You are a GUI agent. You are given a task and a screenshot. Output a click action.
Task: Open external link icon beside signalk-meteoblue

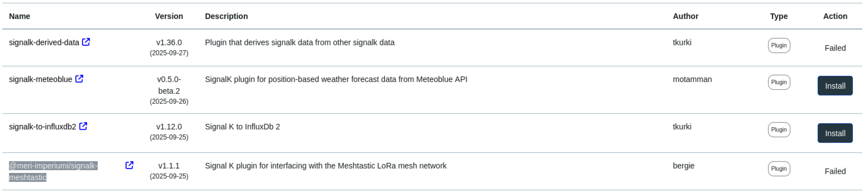pyautogui.click(x=79, y=79)
